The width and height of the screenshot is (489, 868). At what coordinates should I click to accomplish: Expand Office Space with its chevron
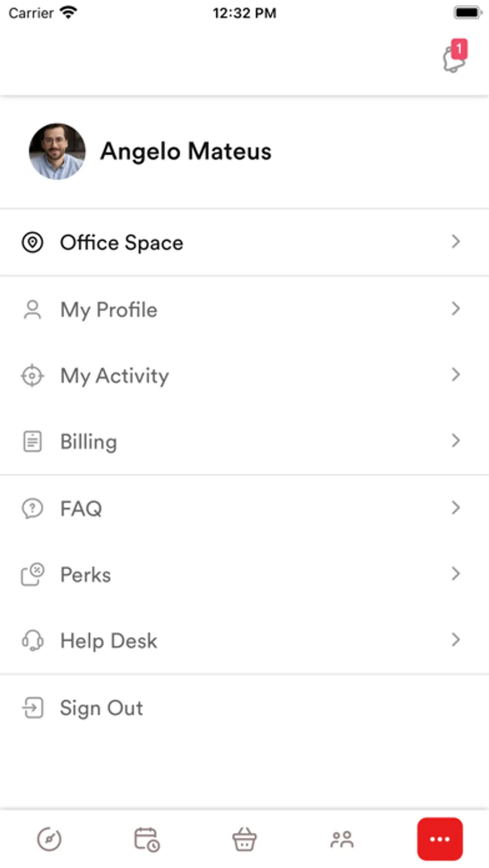point(455,242)
